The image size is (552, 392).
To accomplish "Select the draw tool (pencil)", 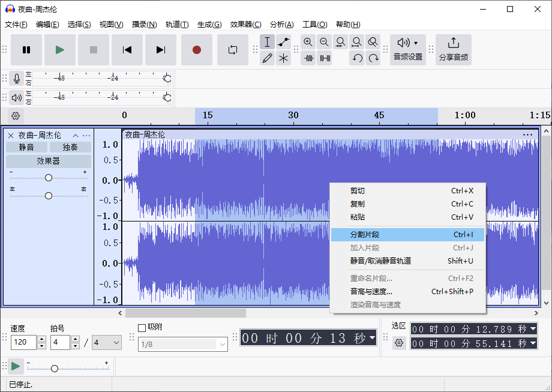I will point(267,58).
